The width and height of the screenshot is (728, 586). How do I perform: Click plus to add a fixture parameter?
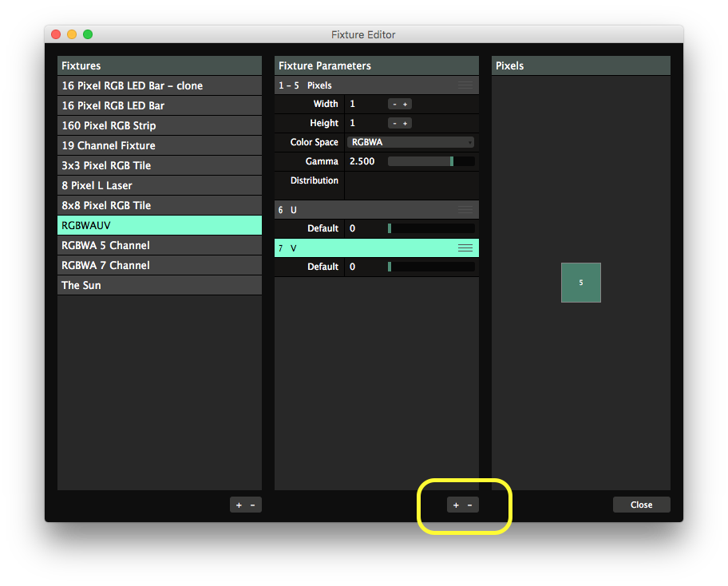(456, 505)
